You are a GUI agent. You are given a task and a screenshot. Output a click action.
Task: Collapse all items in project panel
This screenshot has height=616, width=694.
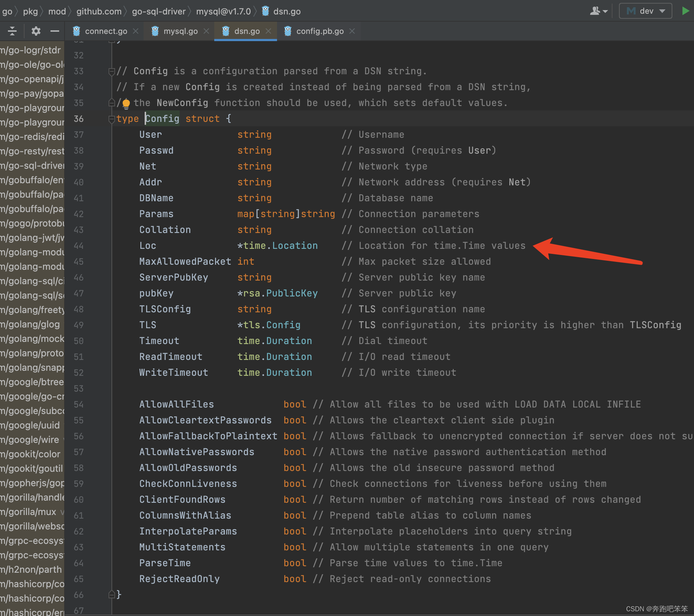click(x=12, y=31)
